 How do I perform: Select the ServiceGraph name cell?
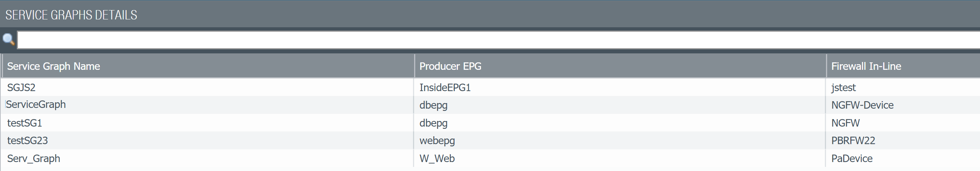click(x=36, y=105)
